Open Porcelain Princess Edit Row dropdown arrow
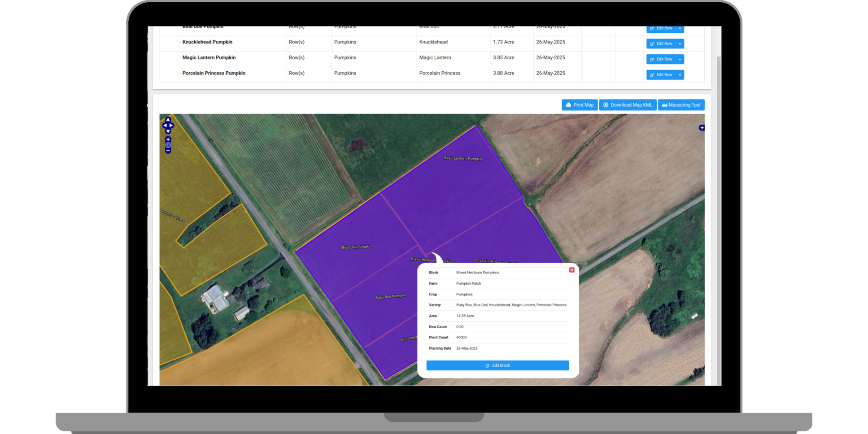The height and width of the screenshot is (434, 868). pyautogui.click(x=680, y=75)
